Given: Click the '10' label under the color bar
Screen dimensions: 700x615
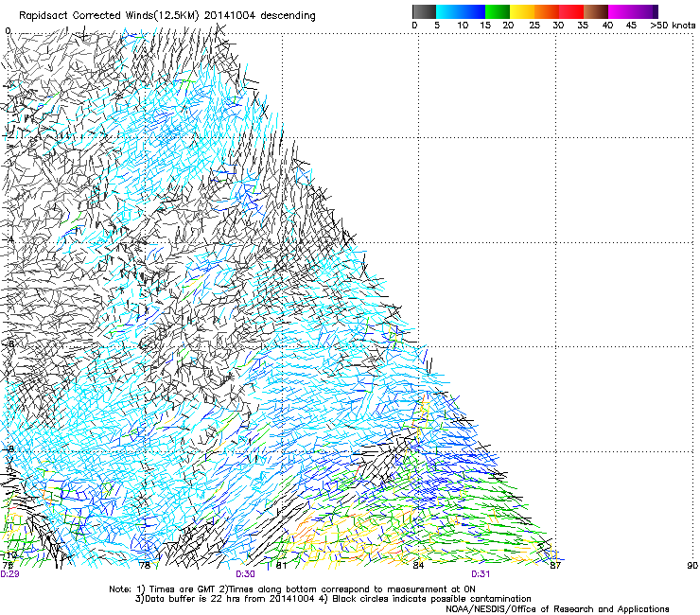Looking at the screenshot, I should pos(463,26).
